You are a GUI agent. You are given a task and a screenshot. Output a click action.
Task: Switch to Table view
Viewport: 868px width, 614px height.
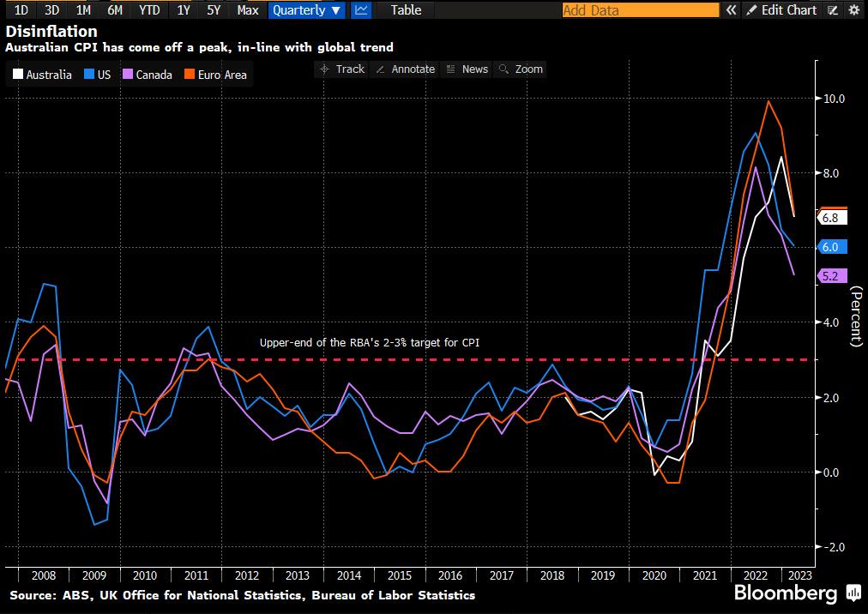click(406, 10)
